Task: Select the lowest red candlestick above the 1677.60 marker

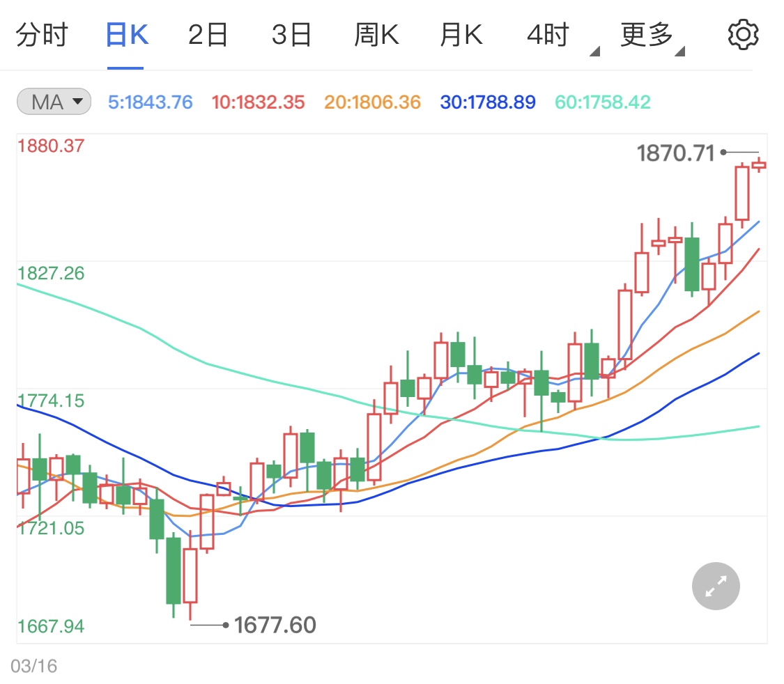Action: click(190, 575)
